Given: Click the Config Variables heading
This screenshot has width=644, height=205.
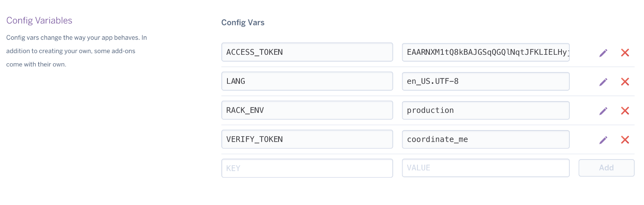Looking at the screenshot, I should pyautogui.click(x=39, y=21).
